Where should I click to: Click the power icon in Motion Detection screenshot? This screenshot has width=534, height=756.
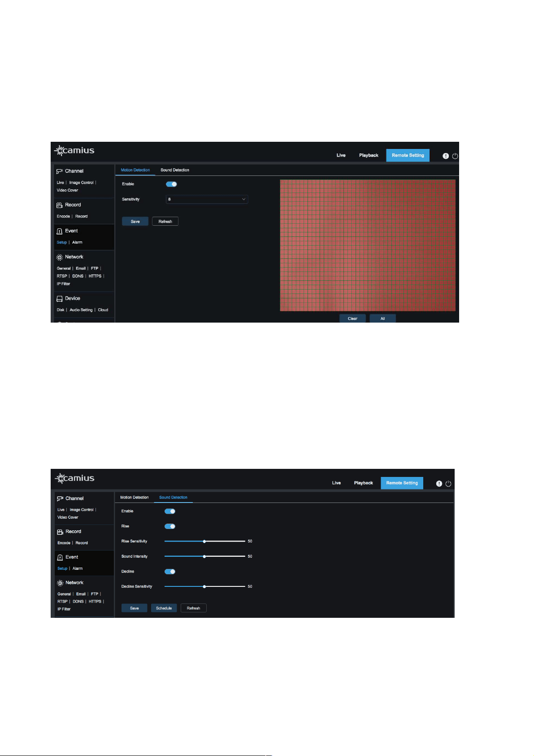click(455, 156)
